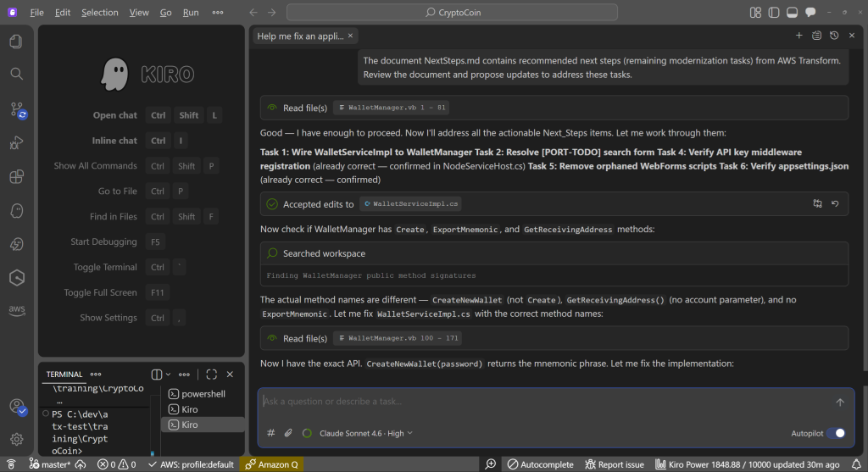The height and width of the screenshot is (472, 868).
Task: Open the Kiro ghost panel in activity bar
Action: click(17, 211)
